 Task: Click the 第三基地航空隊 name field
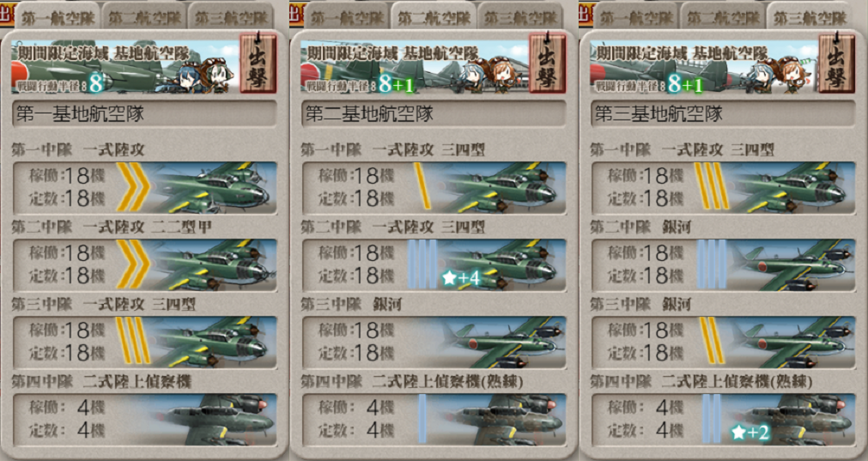[x=724, y=114]
